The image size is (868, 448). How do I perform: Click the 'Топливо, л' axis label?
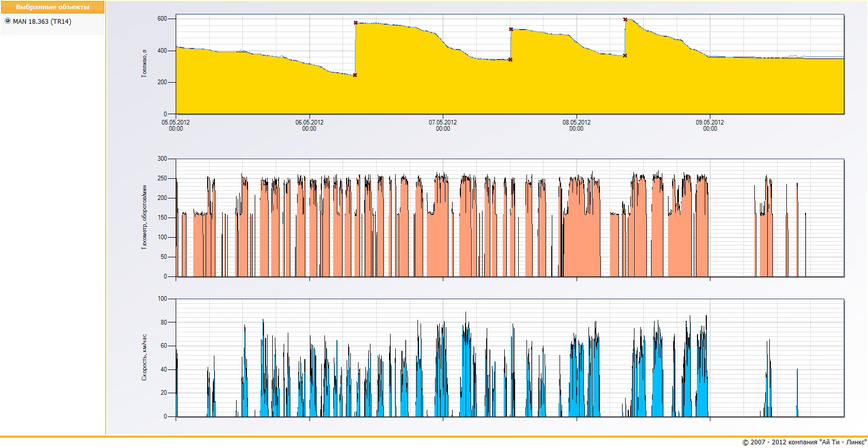point(144,64)
